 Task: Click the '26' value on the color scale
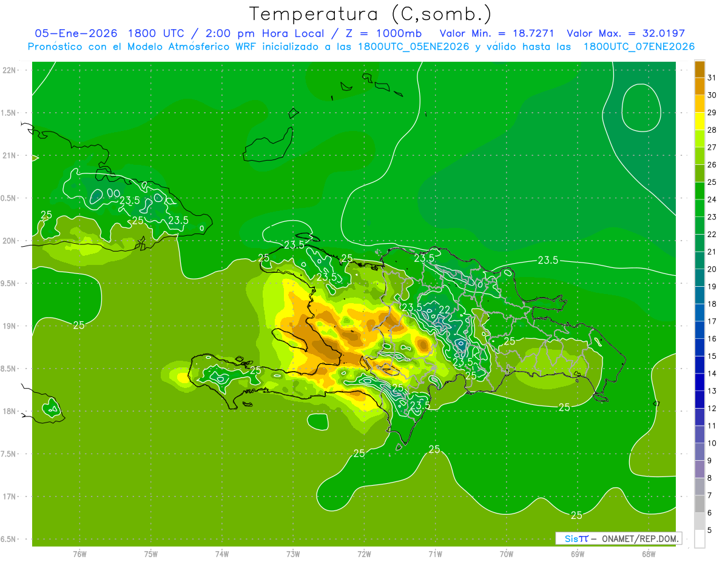click(712, 165)
